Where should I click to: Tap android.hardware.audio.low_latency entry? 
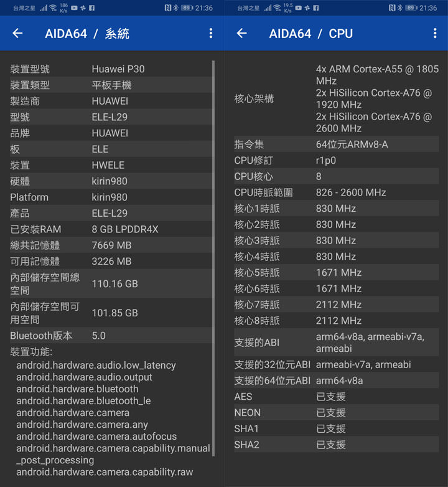96,365
